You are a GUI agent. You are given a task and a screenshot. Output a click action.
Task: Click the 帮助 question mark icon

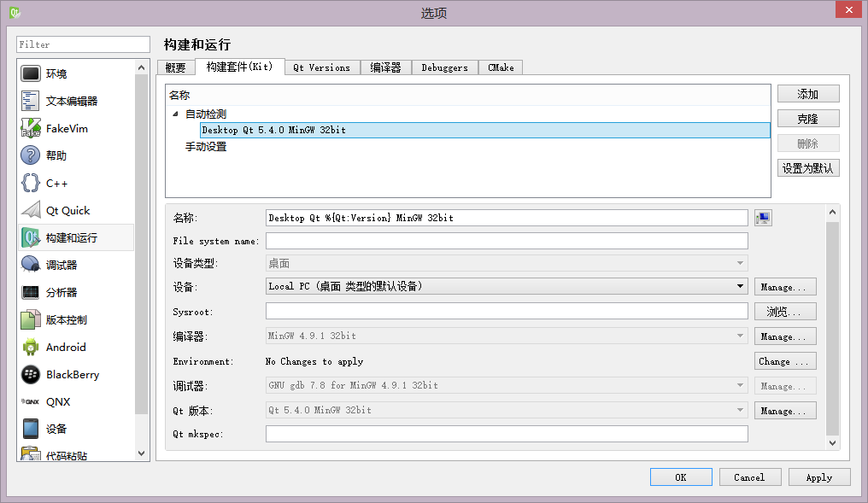coord(31,155)
